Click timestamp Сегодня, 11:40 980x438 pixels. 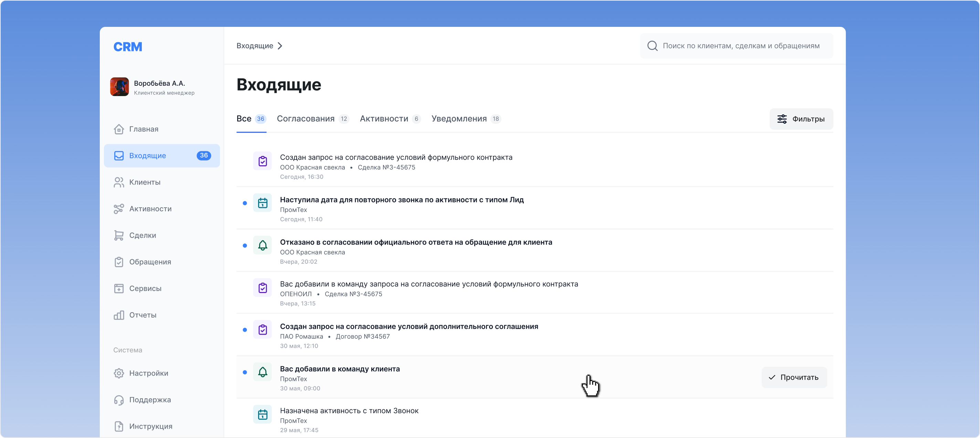[x=301, y=219]
